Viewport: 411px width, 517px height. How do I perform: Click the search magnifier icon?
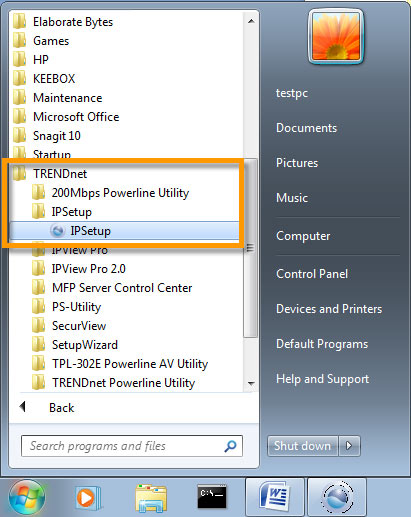[x=230, y=446]
